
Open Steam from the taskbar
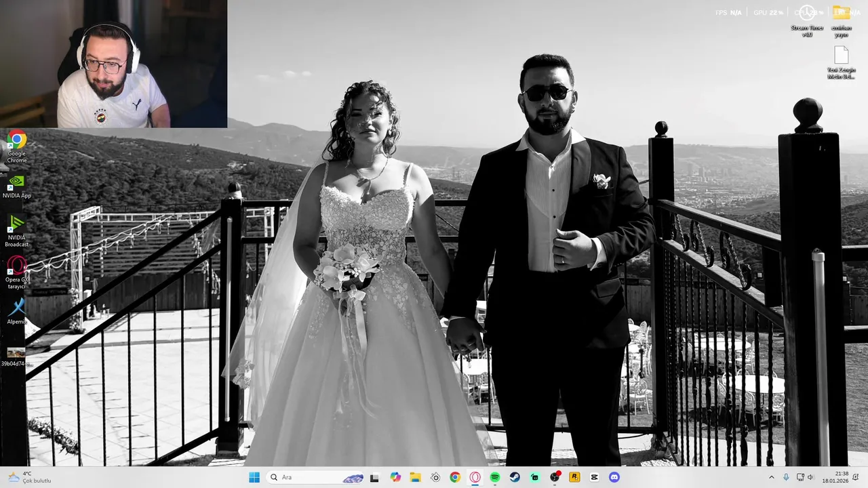tap(515, 477)
